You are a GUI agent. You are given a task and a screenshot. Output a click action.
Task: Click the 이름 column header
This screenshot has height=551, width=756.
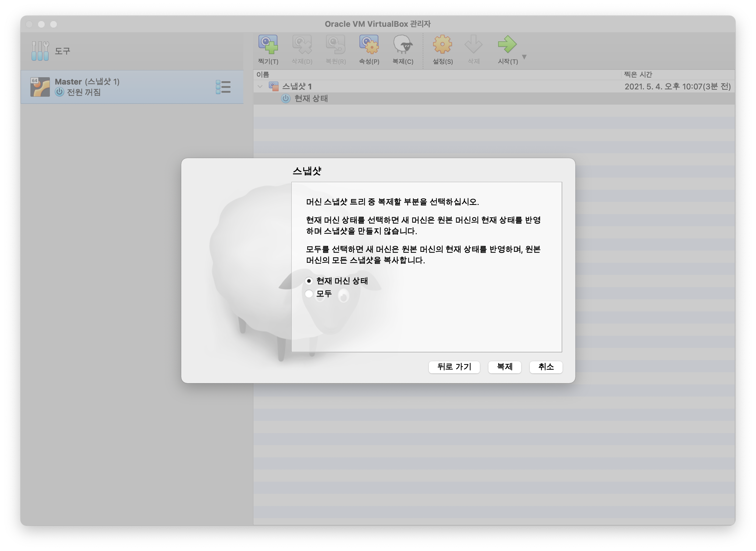263,75
